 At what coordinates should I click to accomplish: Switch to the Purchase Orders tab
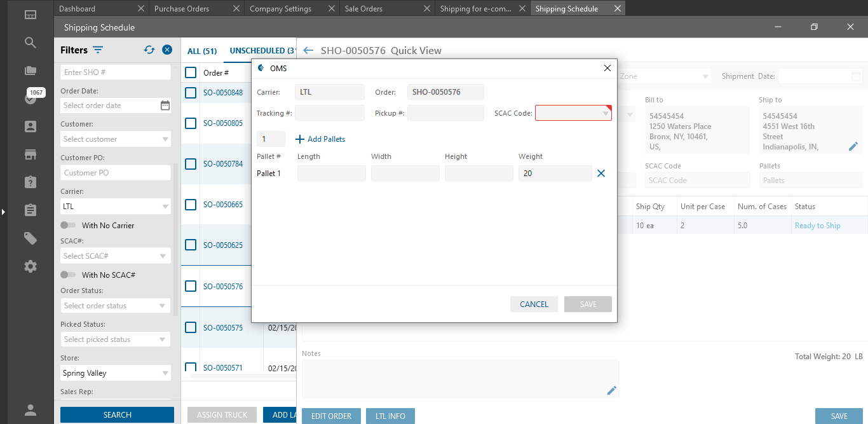(x=182, y=9)
